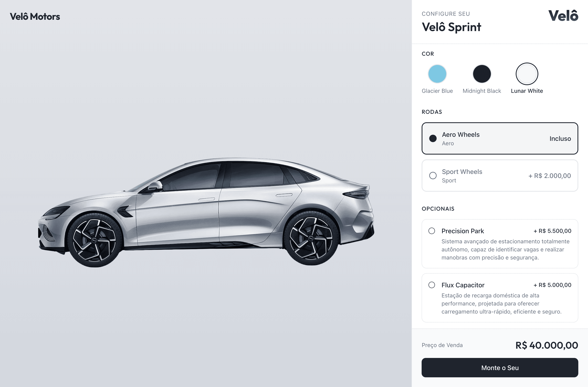
Task: Click the Sport Wheels option card
Action: (x=500, y=176)
